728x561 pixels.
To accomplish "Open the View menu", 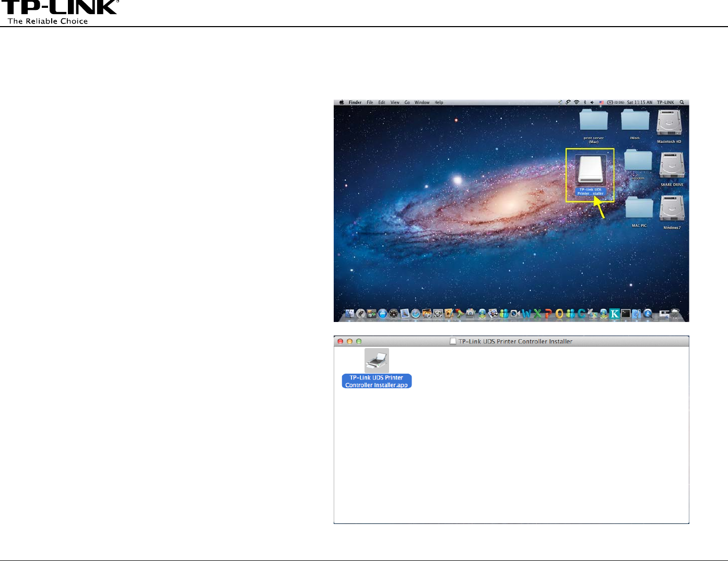I will (395, 102).
